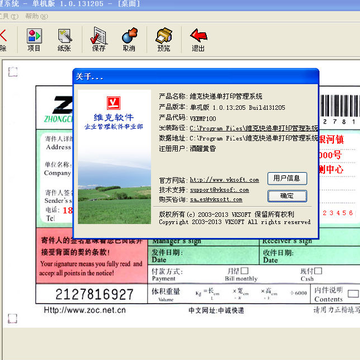Screen dimensions: 360x360
Task: Click the red signature notice box
Action: pyautogui.click(x=91, y=256)
